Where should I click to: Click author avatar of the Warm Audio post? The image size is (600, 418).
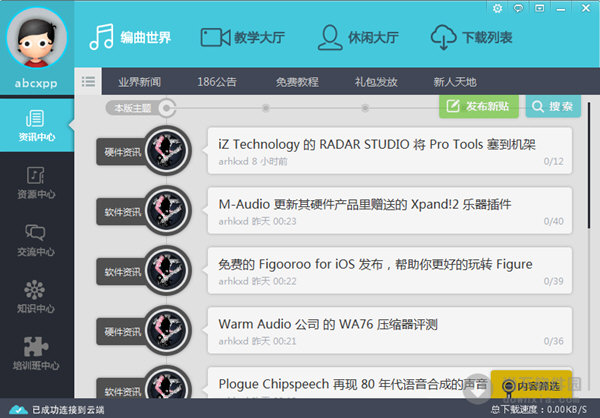tap(166, 330)
